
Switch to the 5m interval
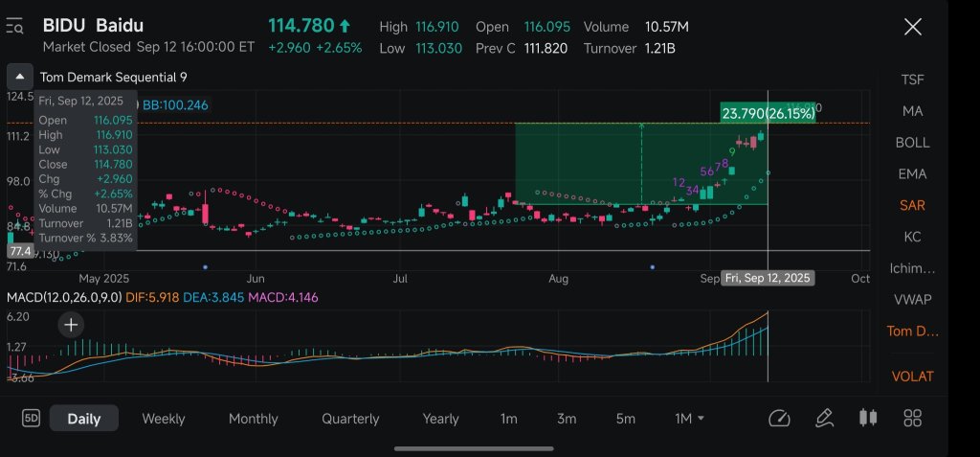point(625,419)
